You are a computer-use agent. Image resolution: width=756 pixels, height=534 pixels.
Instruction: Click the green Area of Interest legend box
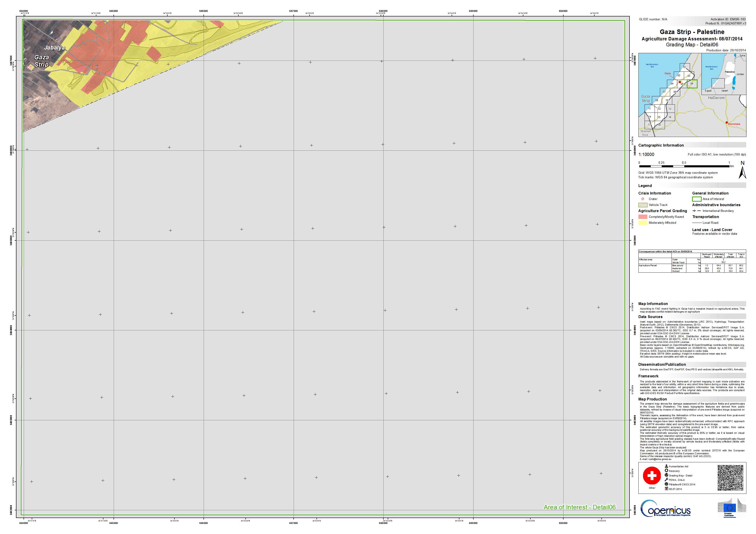pos(697,199)
